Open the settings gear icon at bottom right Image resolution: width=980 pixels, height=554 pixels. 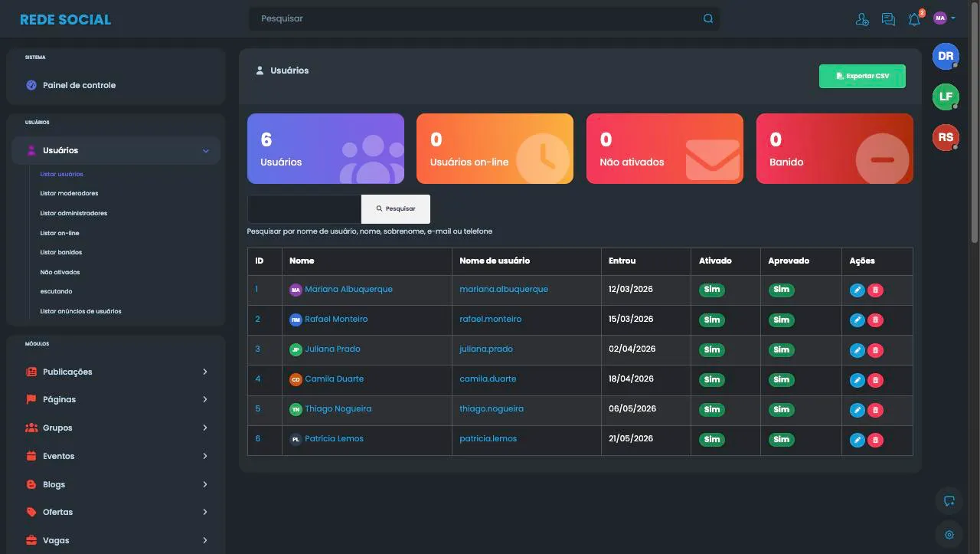point(949,535)
